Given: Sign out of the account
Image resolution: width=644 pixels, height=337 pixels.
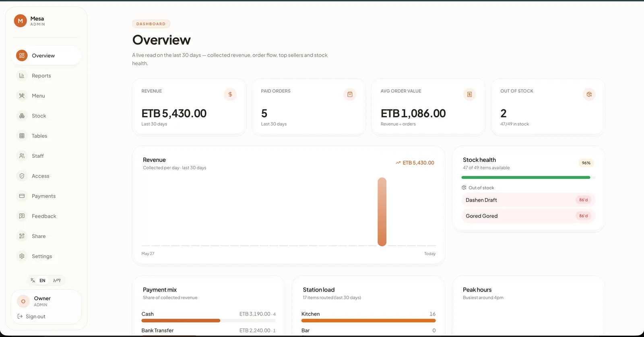Looking at the screenshot, I should tap(31, 316).
